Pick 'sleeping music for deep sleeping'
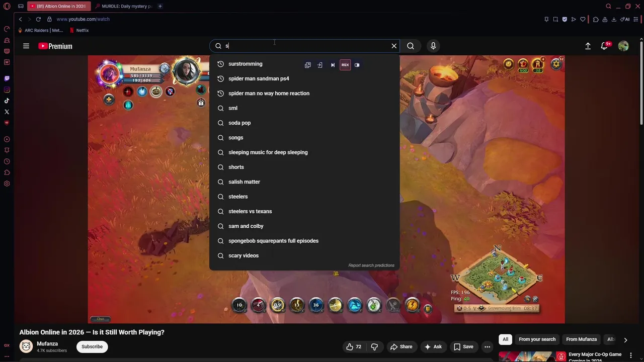The height and width of the screenshot is (362, 644). click(304, 152)
